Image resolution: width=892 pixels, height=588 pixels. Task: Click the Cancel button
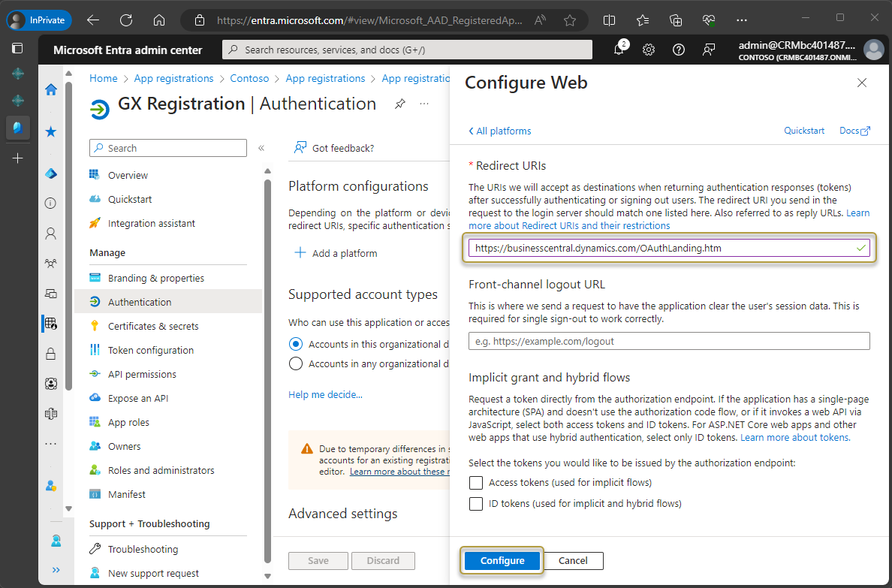click(x=573, y=561)
